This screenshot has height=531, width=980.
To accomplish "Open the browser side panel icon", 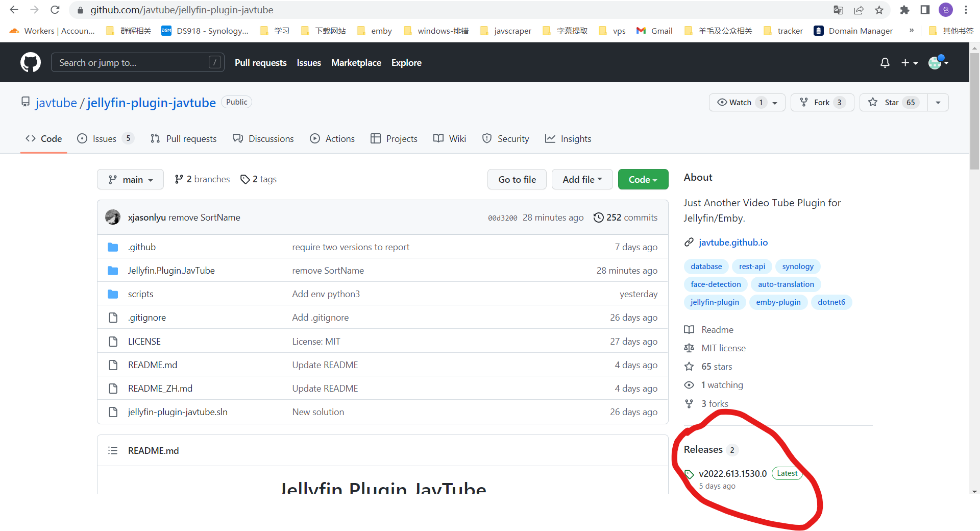I will (925, 10).
